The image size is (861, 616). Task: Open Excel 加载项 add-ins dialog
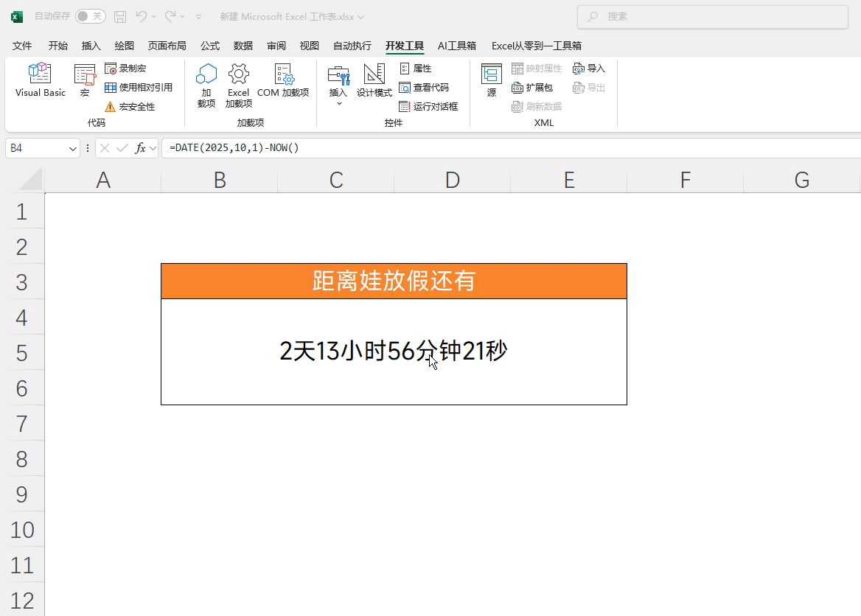tap(238, 85)
